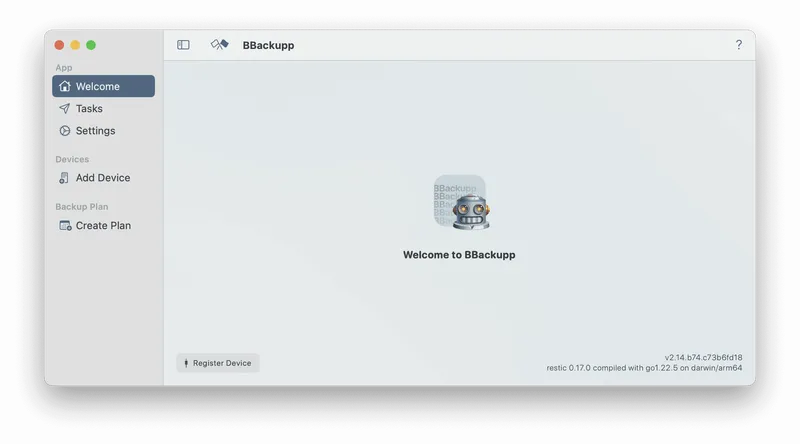Click the App section header

point(64,67)
